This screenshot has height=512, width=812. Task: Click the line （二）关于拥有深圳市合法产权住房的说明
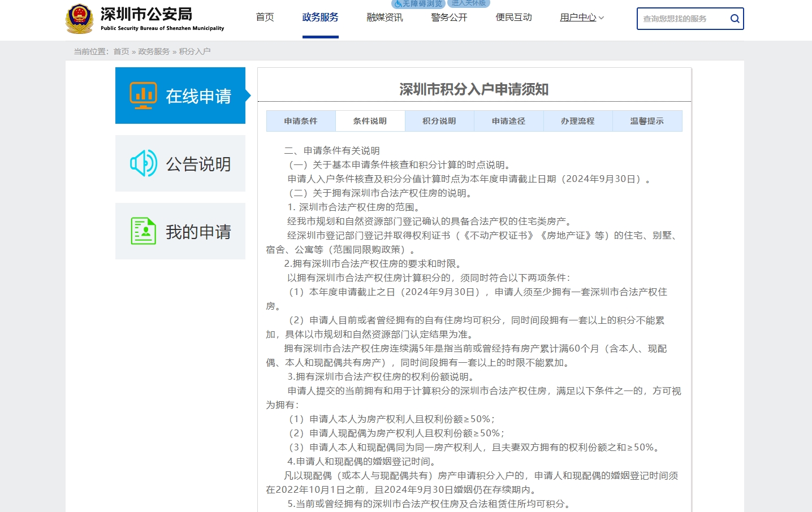tap(382, 193)
